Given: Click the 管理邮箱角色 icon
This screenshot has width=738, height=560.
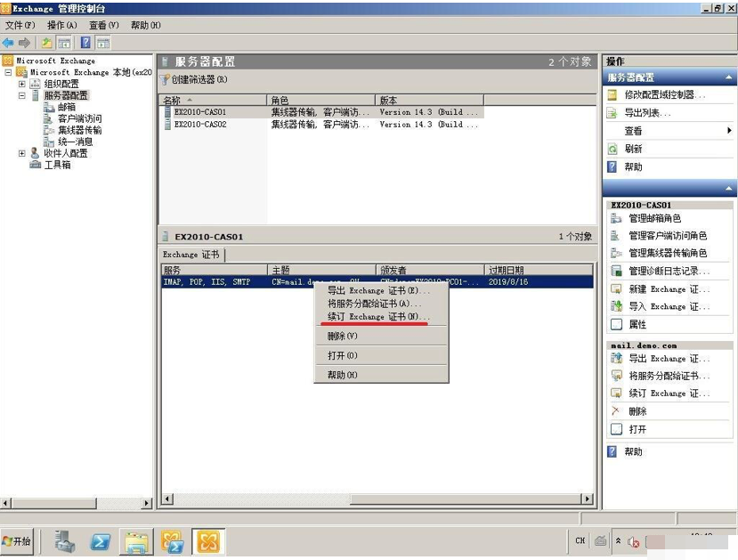Looking at the screenshot, I should click(x=616, y=218).
